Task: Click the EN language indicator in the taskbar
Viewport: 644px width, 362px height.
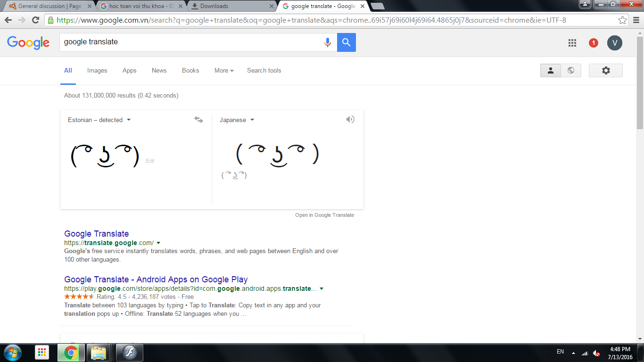Action: 560,352
